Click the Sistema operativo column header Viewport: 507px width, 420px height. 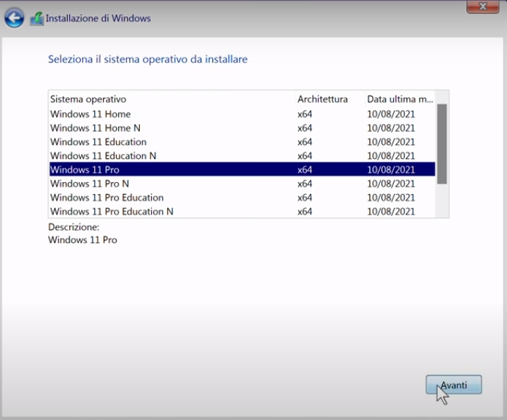click(172, 99)
